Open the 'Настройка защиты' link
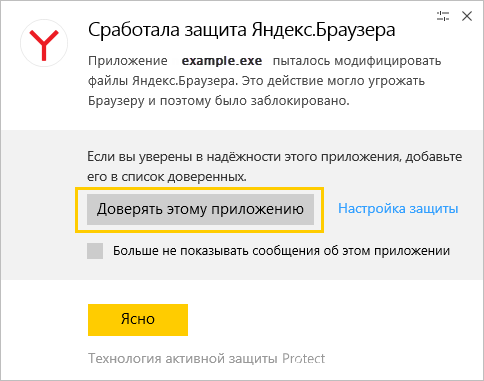The height and width of the screenshot is (381, 484). tap(398, 209)
